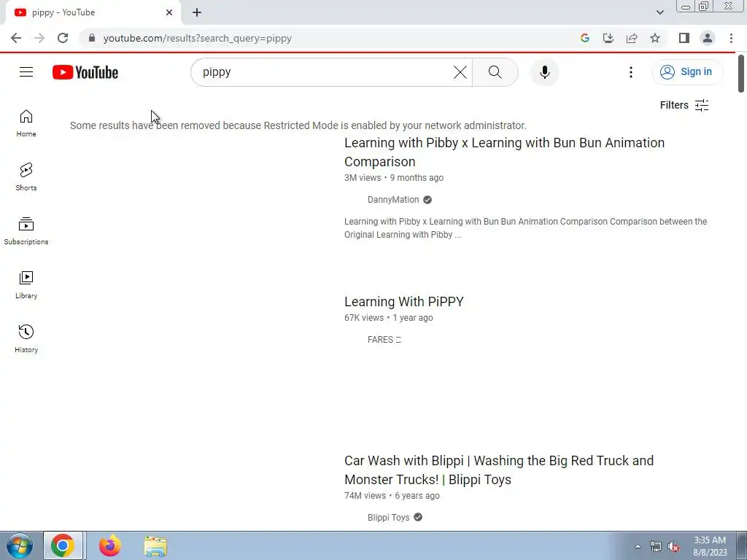747x560 pixels.
Task: Open Learning with Pibby x Bun Bun video
Action: tap(505, 152)
